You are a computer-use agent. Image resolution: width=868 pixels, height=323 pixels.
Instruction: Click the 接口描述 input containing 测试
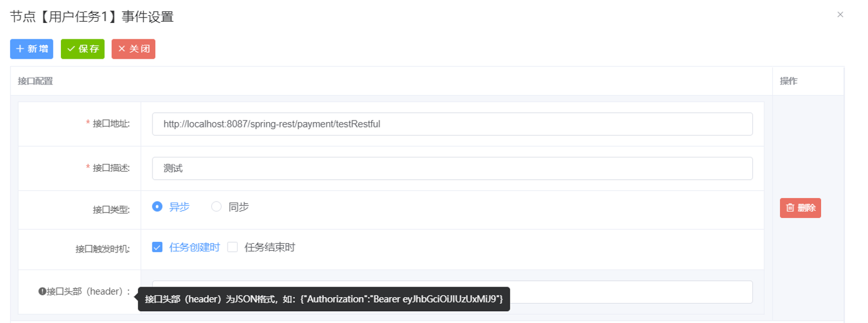point(452,169)
